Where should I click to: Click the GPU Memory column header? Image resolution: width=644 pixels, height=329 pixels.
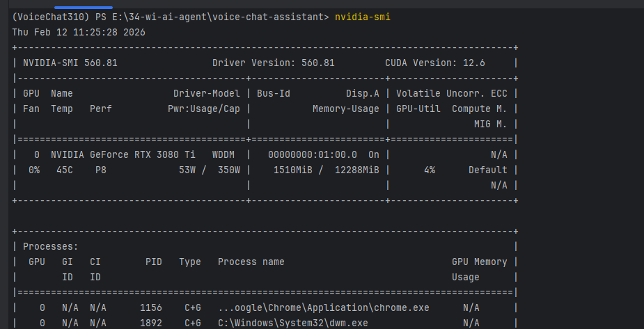[x=480, y=262]
